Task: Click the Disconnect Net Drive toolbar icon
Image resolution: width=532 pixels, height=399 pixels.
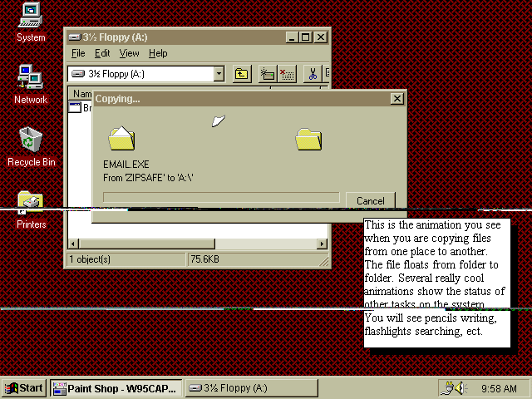Action: pos(287,74)
